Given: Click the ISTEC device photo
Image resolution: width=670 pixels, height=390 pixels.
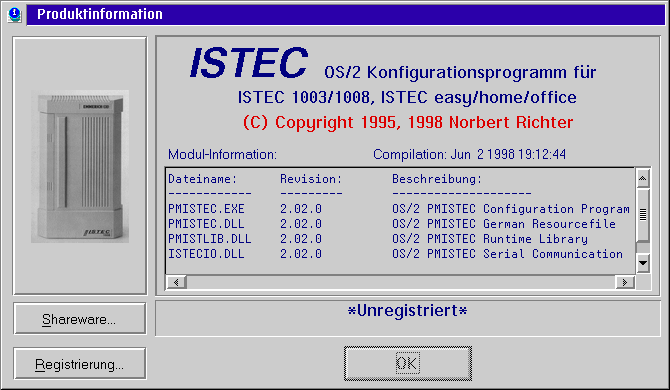Looking at the screenshot, I should tap(80, 166).
